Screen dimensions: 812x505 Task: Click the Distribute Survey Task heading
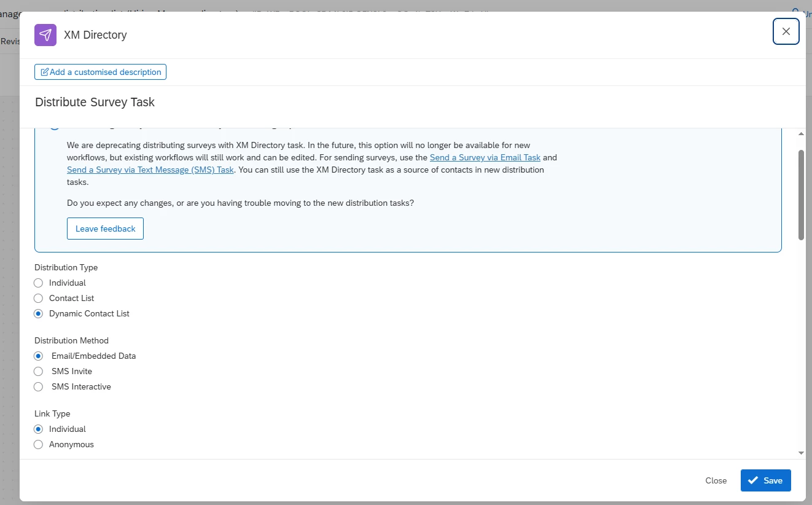pyautogui.click(x=95, y=102)
